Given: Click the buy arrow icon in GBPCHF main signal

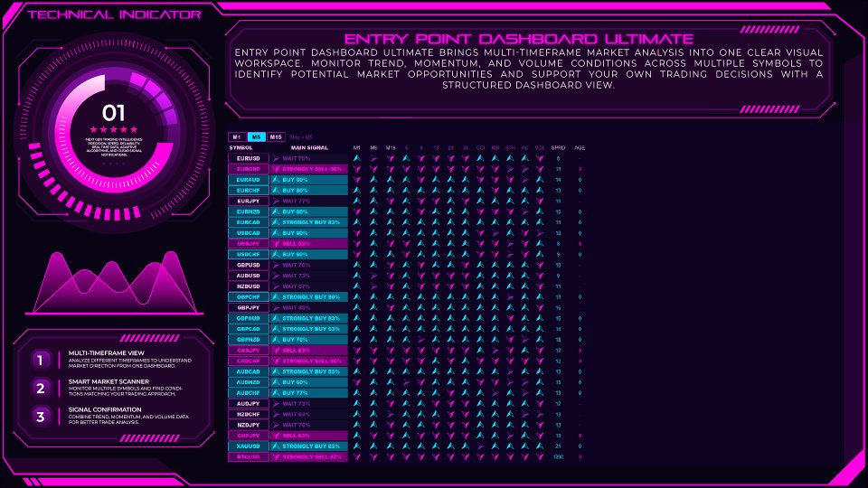Looking at the screenshot, I should 276,296.
